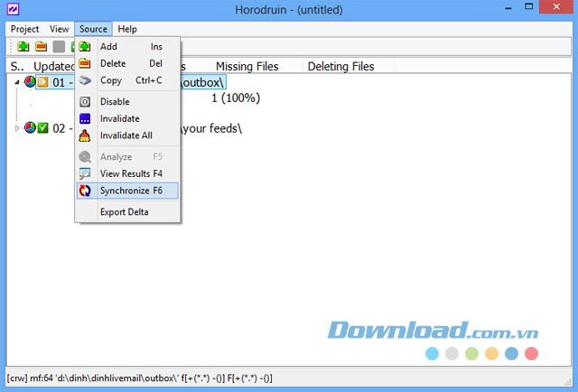
Task: Click the Deleting Files column header
Action: (340, 66)
